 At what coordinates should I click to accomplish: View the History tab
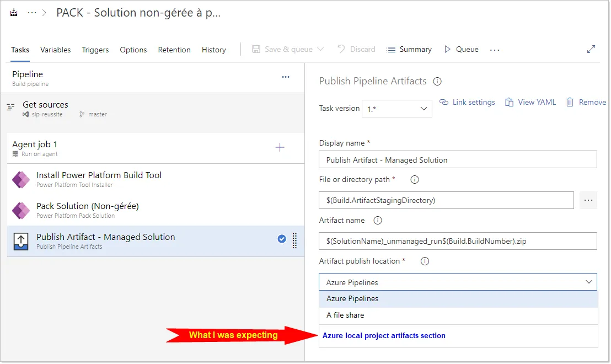tap(213, 50)
